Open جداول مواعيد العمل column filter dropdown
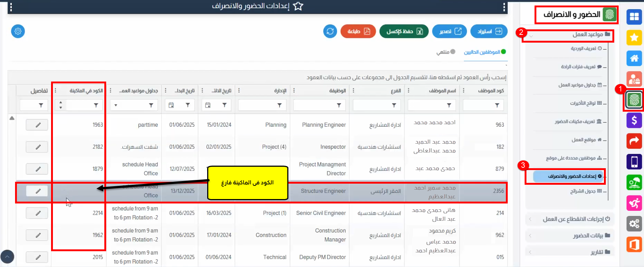This screenshot has width=644, height=267. (116, 105)
